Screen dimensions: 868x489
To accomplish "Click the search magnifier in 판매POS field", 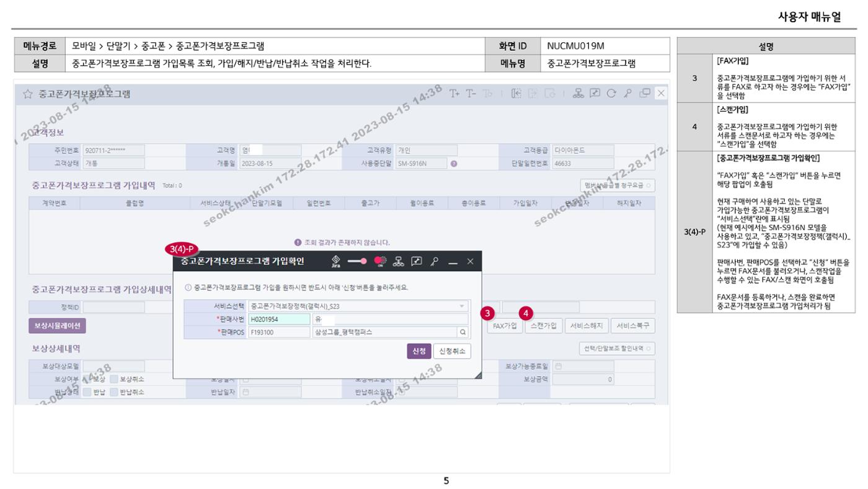I will [463, 332].
